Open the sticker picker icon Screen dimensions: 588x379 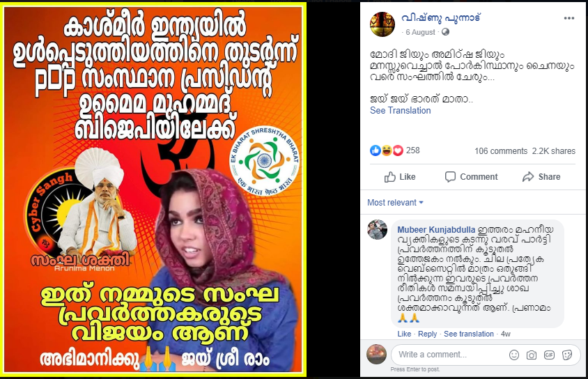(567, 355)
